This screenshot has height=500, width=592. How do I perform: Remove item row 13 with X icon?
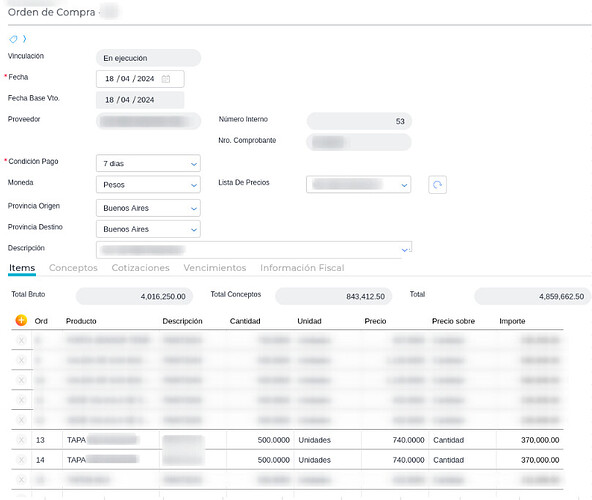click(x=21, y=440)
